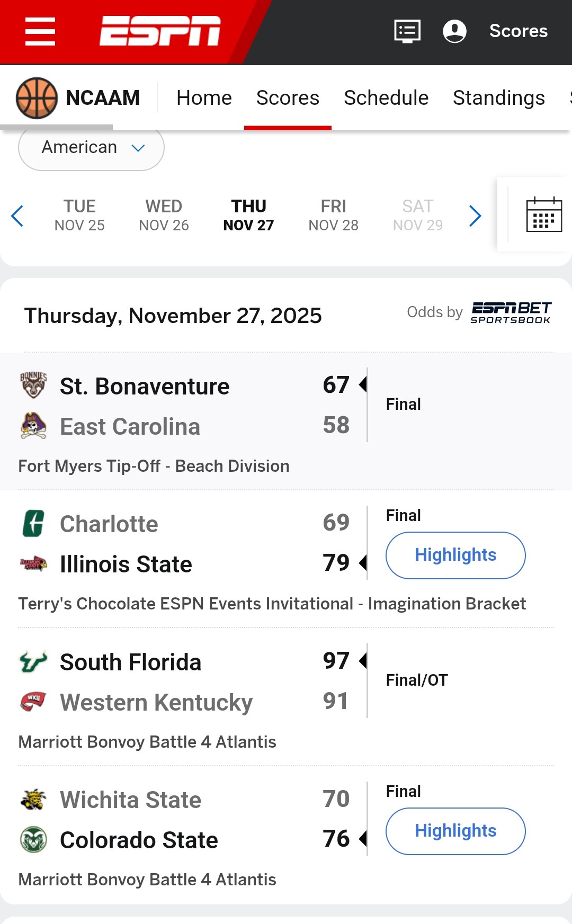Screen dimensions: 572x924
Task: Select Tuesday Nov 25 date
Action: [79, 215]
